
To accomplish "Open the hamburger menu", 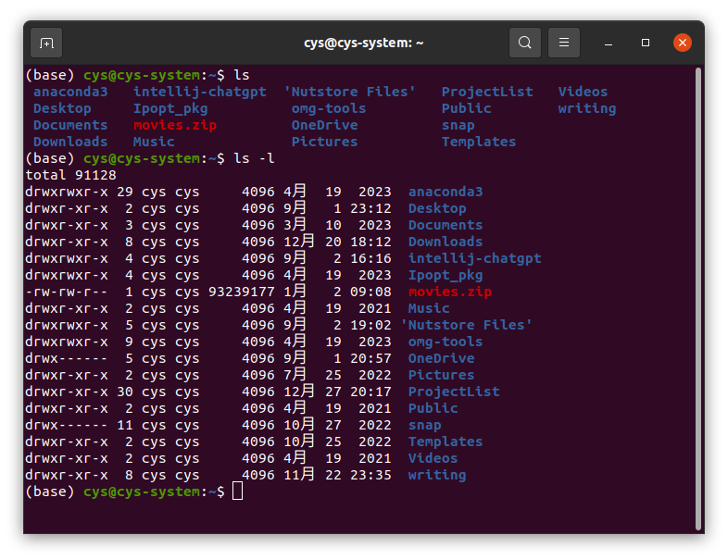I will (564, 43).
